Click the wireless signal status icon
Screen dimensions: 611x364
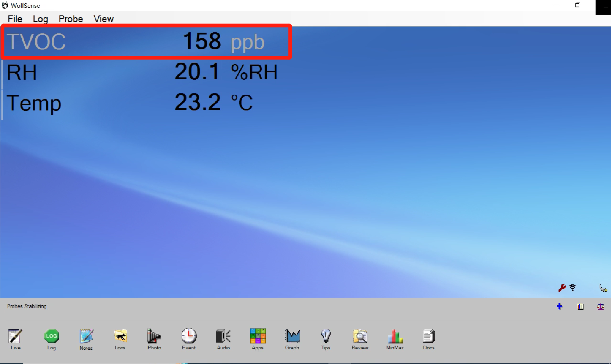[572, 288]
